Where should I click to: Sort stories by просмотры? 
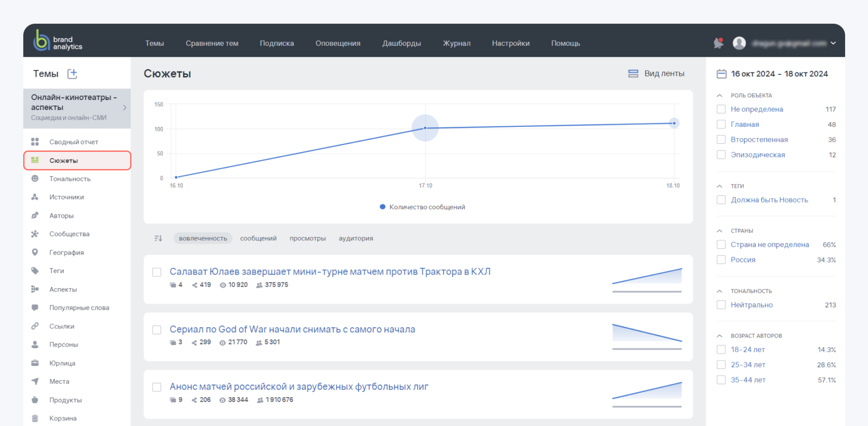308,238
